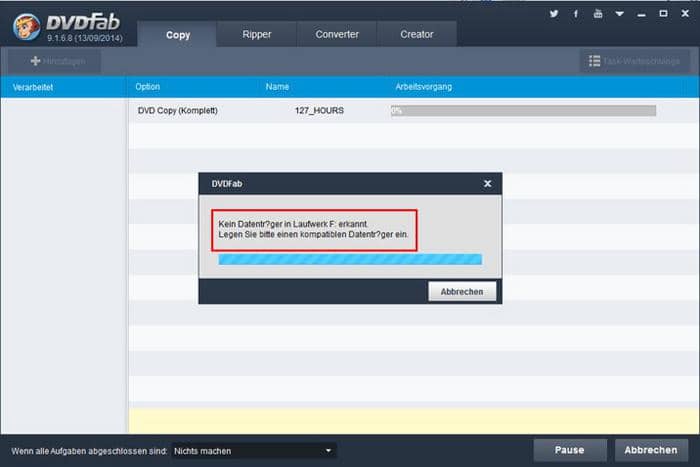This screenshot has height=467, width=700.
Task: Switch to the Creator tab
Action: tap(417, 34)
